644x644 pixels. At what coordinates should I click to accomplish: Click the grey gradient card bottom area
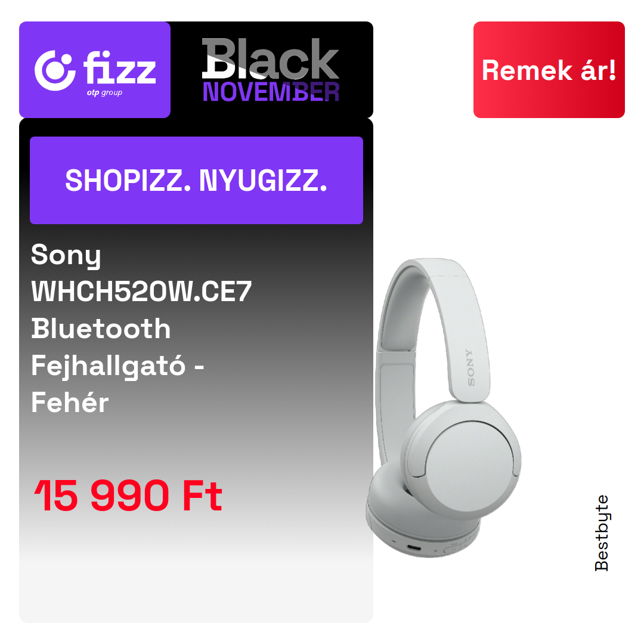(196, 575)
